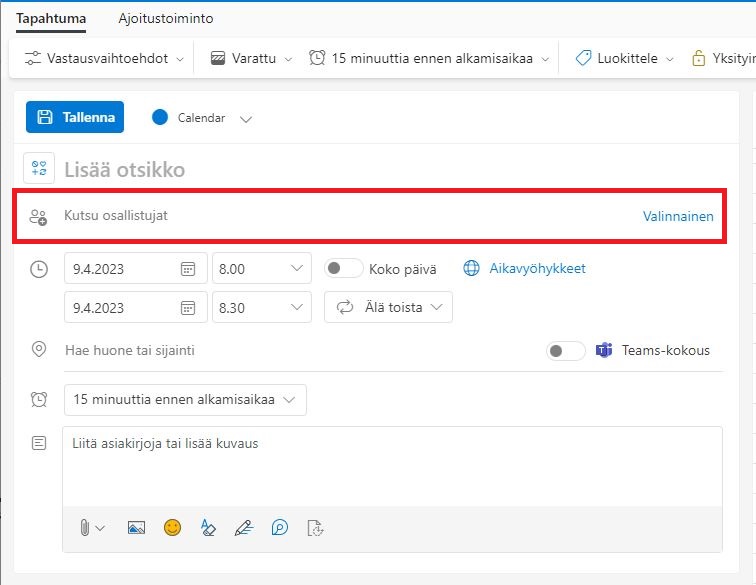Image resolution: width=756 pixels, height=585 pixels.
Task: Click the Teams logo icon
Action: point(604,350)
